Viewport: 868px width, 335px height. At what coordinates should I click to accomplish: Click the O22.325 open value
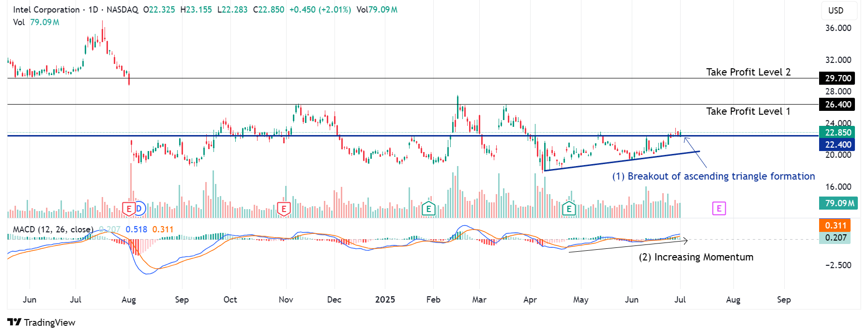(x=159, y=10)
